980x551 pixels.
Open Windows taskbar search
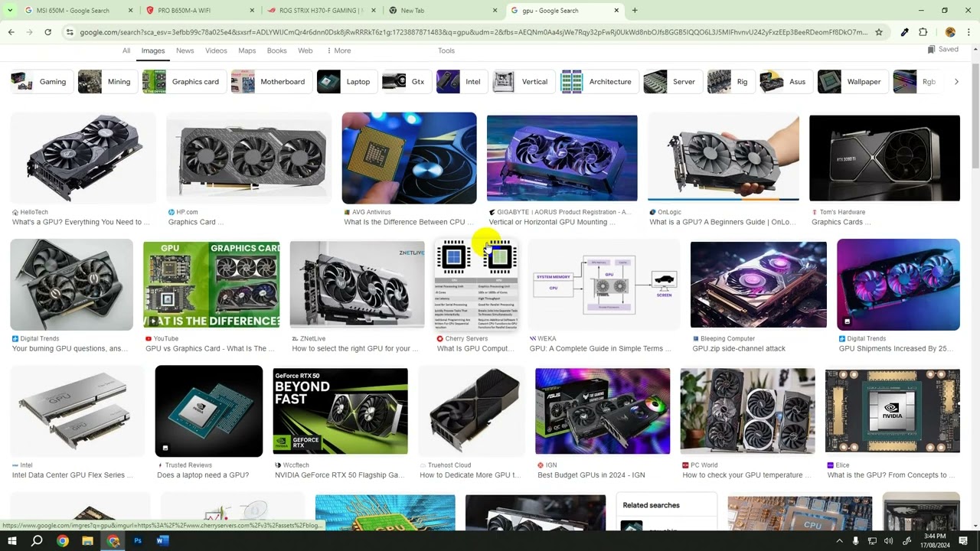(37, 541)
